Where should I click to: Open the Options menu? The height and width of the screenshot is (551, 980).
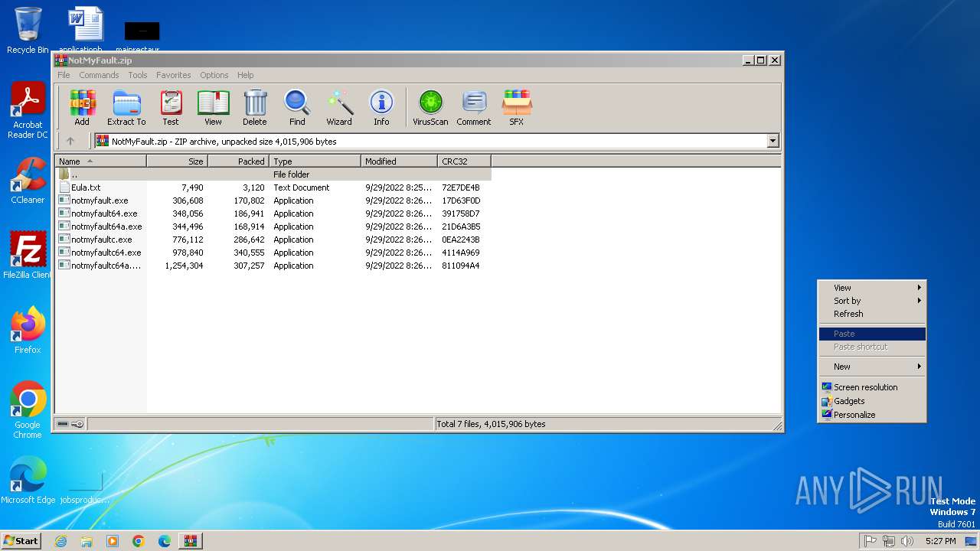coord(214,75)
